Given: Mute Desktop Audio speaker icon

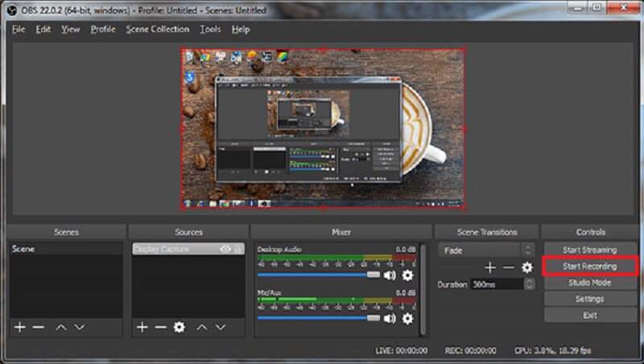Looking at the screenshot, I should coord(390,275).
